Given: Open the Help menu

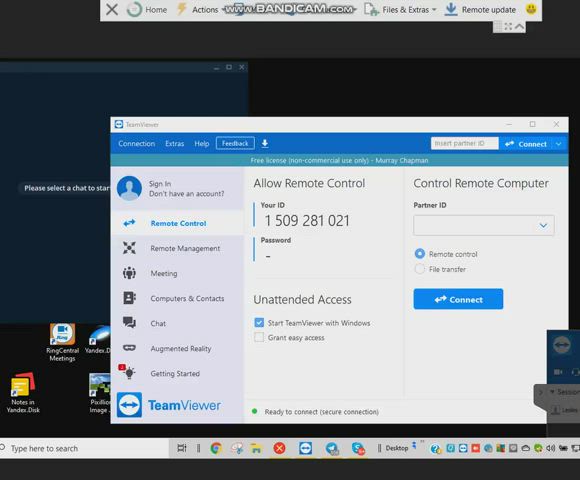Looking at the screenshot, I should (202, 143).
